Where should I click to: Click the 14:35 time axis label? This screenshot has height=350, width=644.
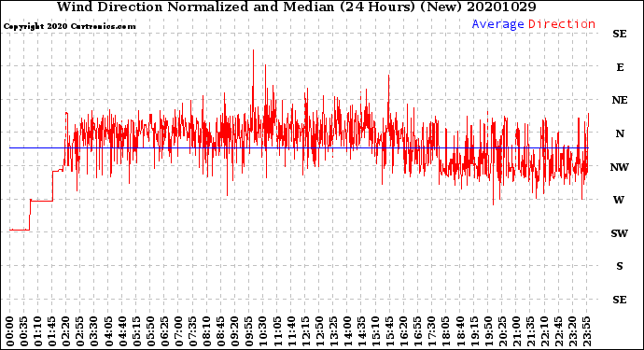click(361, 331)
